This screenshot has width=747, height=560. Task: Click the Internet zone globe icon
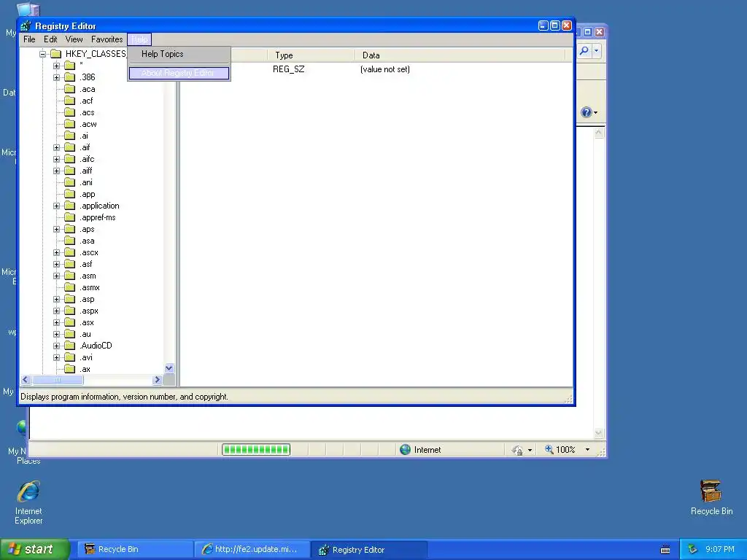(x=405, y=449)
